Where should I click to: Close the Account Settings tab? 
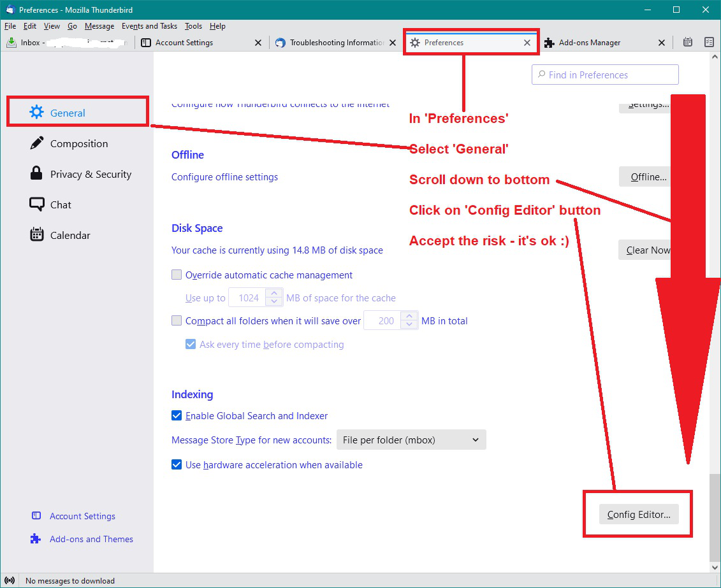point(258,43)
